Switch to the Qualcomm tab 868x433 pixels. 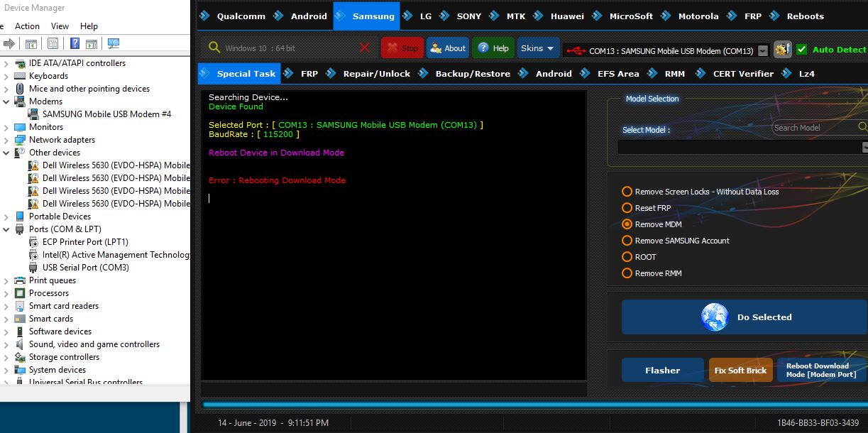234,16
